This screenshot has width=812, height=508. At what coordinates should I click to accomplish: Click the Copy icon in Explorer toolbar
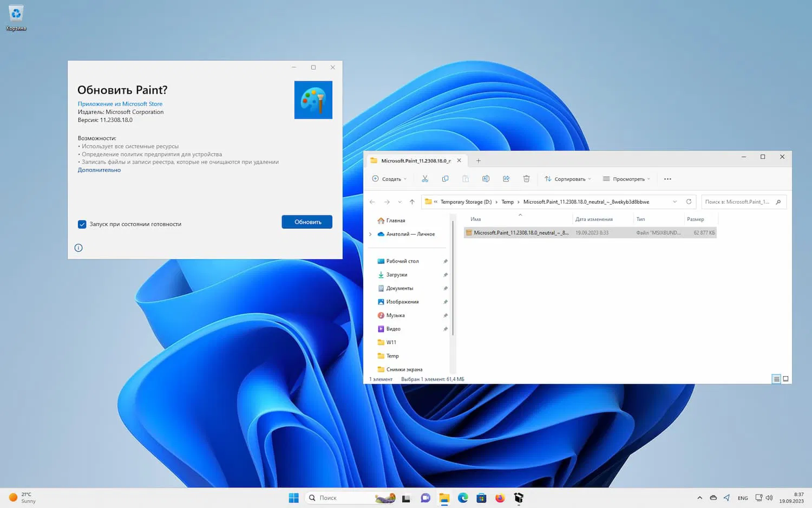445,179
